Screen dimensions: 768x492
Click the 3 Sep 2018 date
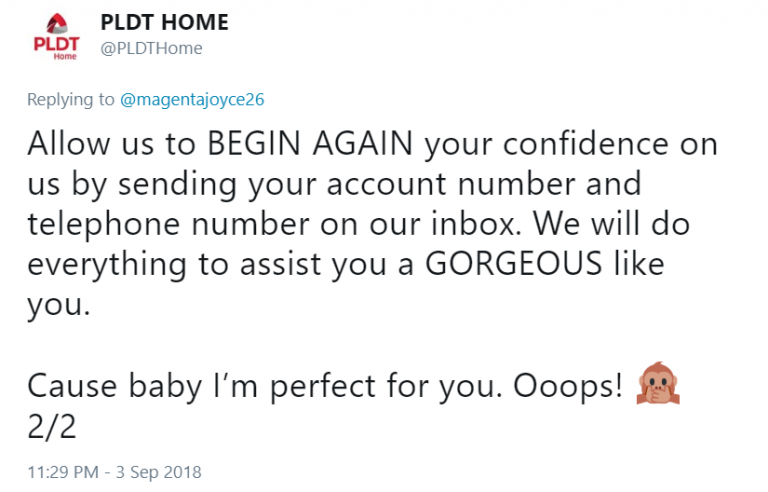[159, 472]
